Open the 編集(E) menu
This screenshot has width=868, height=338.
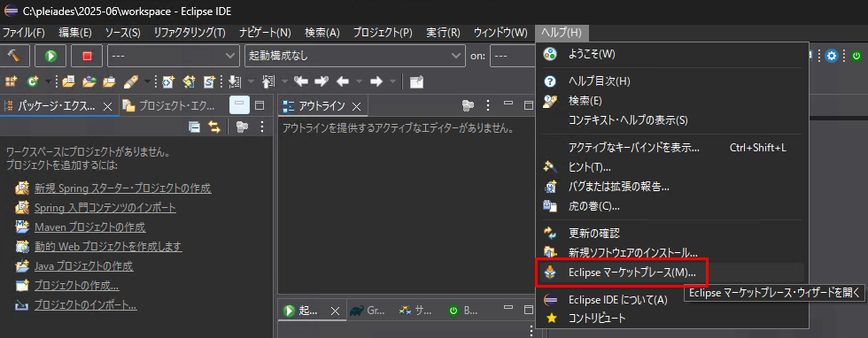(x=75, y=33)
